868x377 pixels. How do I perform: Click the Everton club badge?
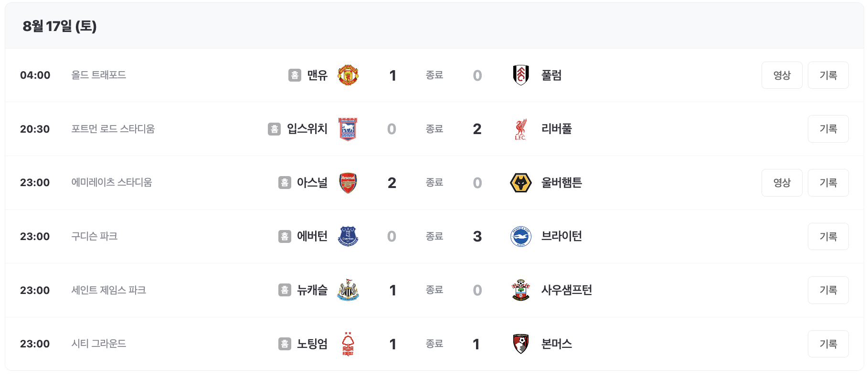(x=349, y=236)
